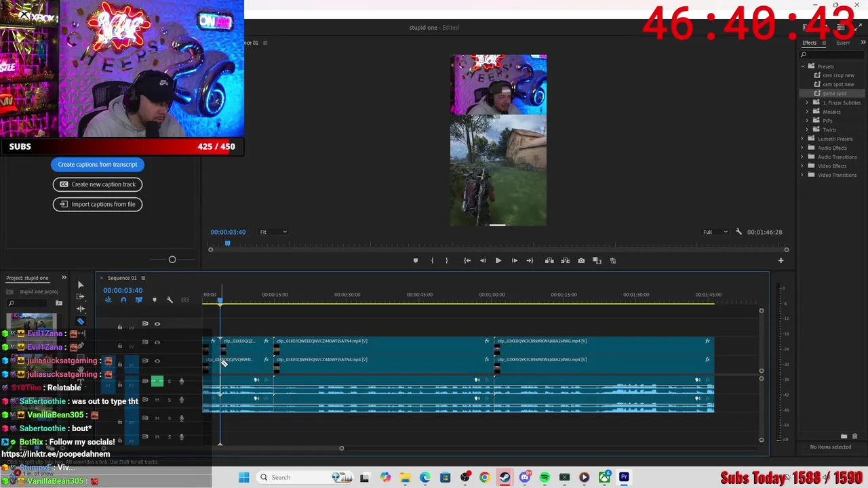
Task: Collapse the Presets folder
Action: pyautogui.click(x=803, y=66)
